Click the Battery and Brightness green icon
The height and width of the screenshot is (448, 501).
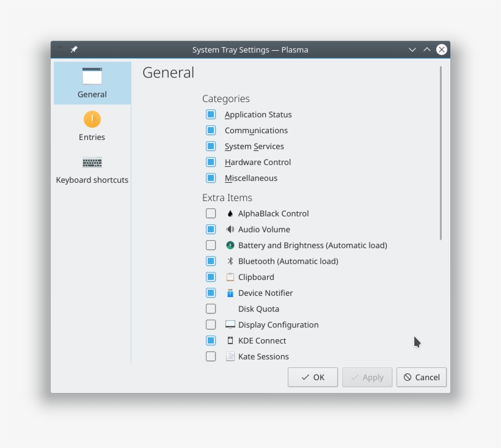click(230, 246)
